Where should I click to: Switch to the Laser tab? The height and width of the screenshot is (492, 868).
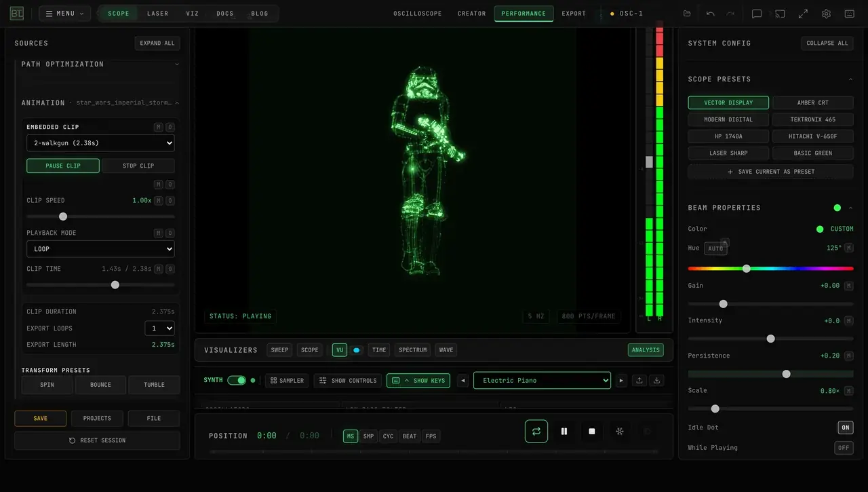click(x=158, y=14)
